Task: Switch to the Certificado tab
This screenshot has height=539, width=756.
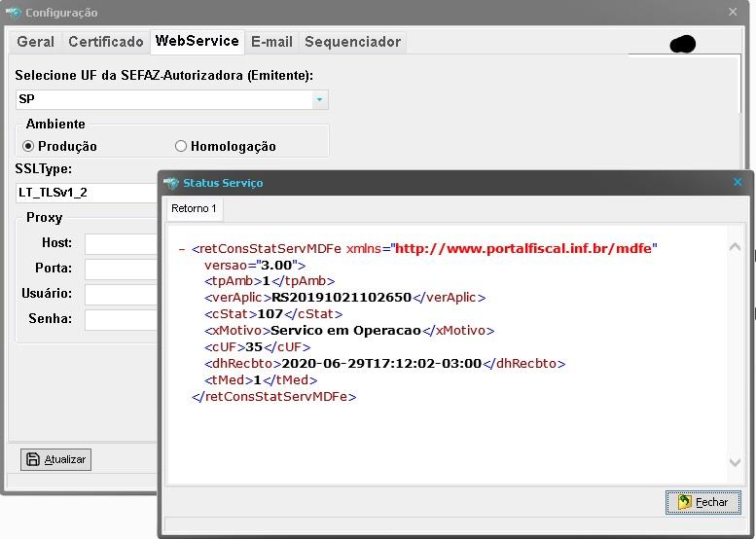Action: tap(106, 42)
